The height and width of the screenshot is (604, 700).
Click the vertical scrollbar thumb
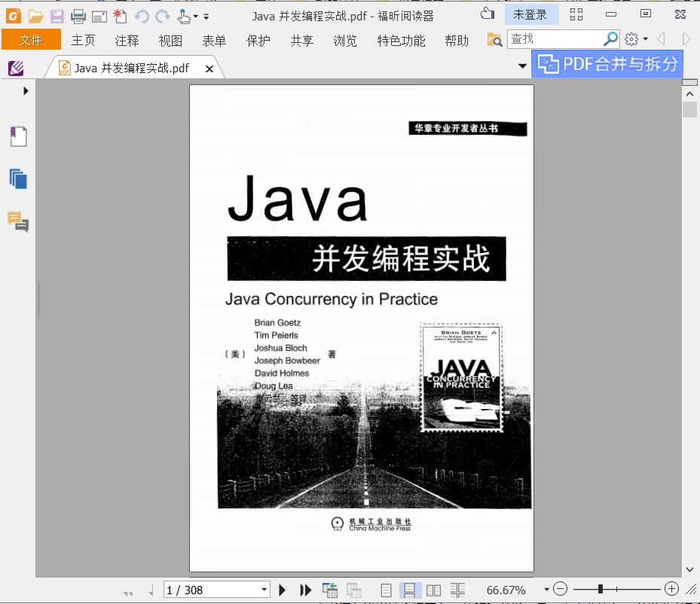(x=689, y=110)
